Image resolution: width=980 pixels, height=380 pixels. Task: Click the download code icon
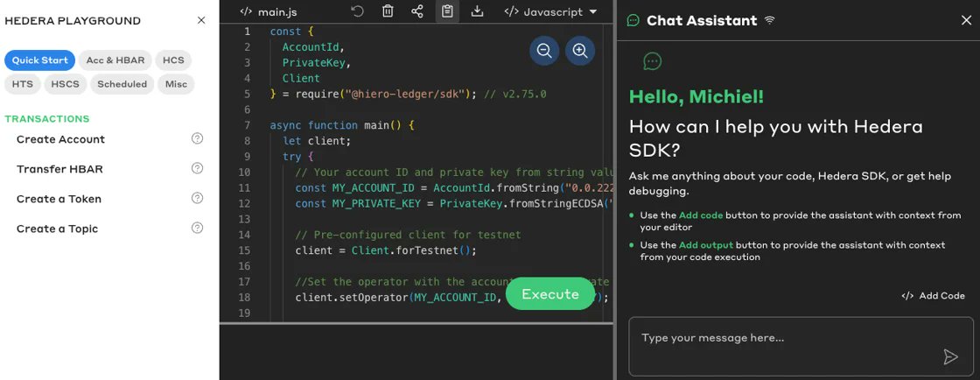478,11
